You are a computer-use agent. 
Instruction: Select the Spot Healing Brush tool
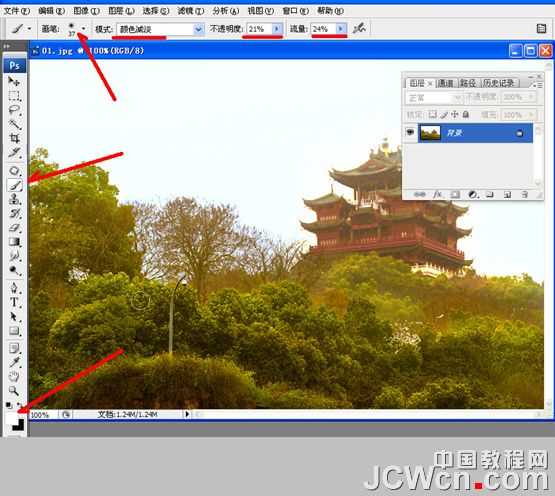pos(14,171)
